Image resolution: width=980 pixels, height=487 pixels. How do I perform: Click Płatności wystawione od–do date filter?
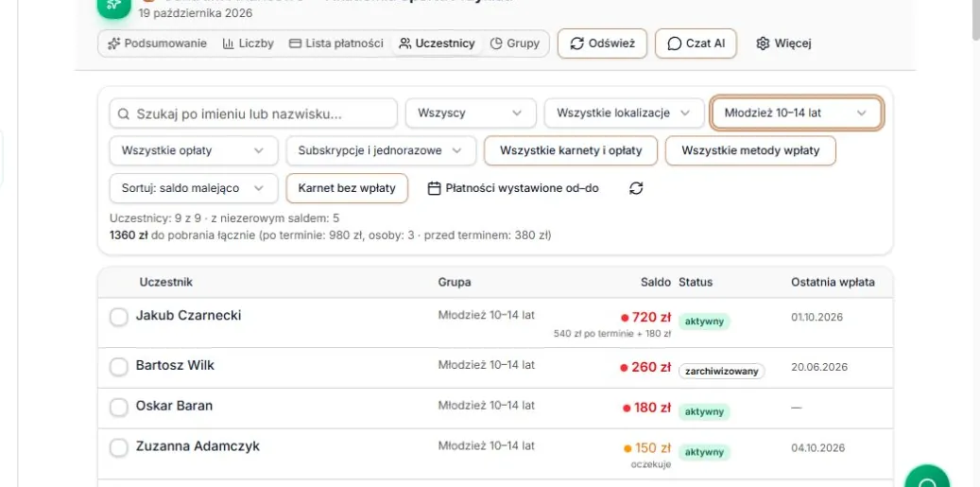point(513,188)
